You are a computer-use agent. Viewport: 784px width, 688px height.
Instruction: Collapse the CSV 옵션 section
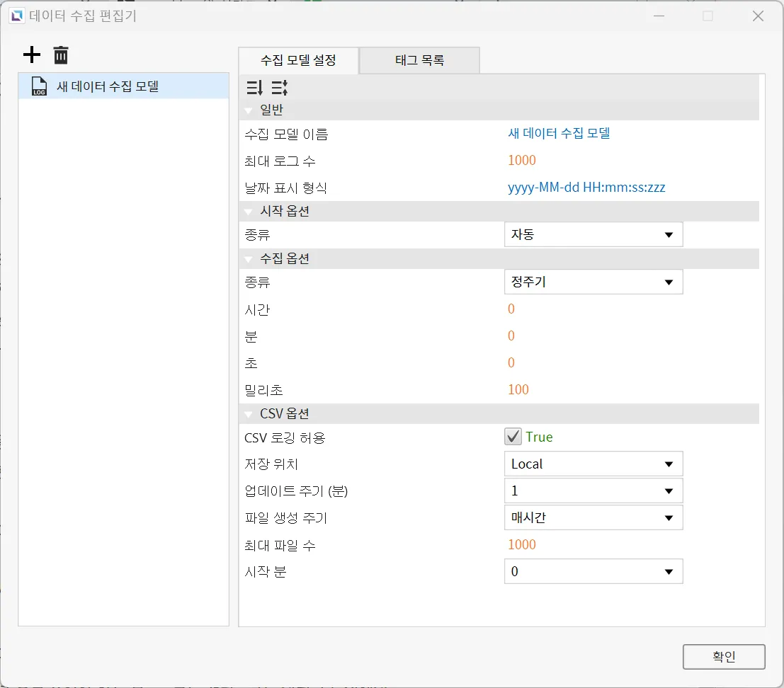[x=249, y=414]
